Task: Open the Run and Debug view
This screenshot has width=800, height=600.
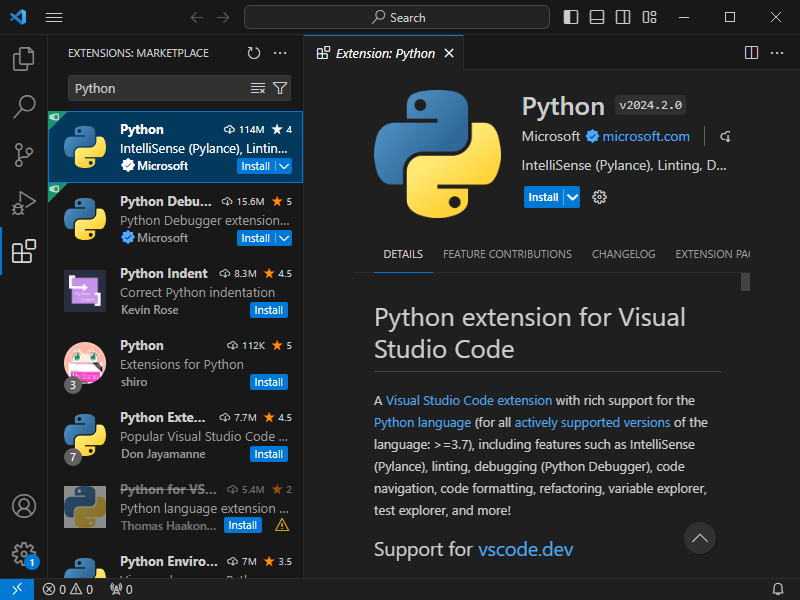Action: click(23, 203)
